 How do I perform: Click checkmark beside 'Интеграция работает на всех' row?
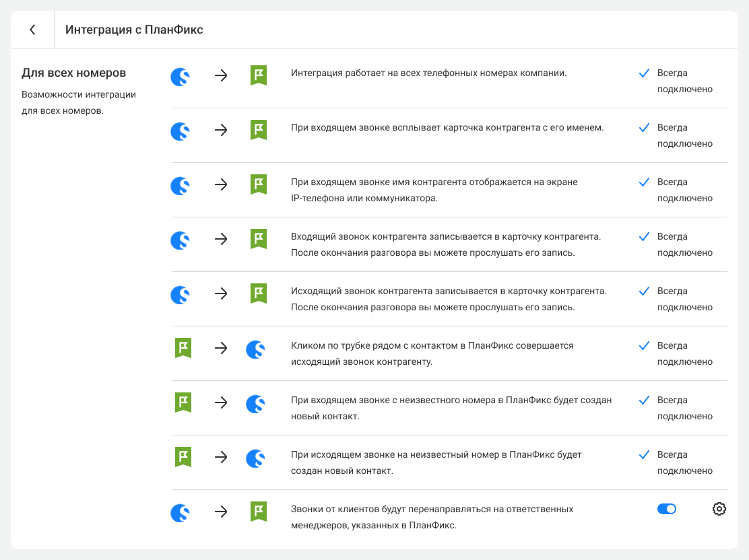644,73
